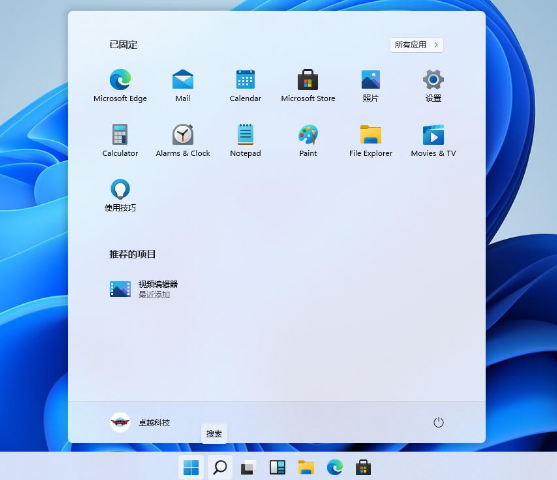The height and width of the screenshot is (480, 557).
Task: Open Task View on the taskbar
Action: (249, 467)
